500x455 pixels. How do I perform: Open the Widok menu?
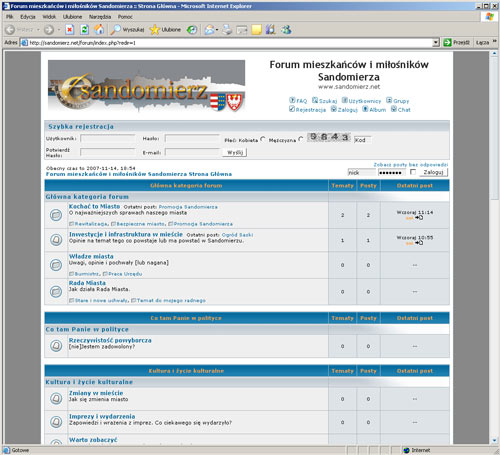[49, 17]
